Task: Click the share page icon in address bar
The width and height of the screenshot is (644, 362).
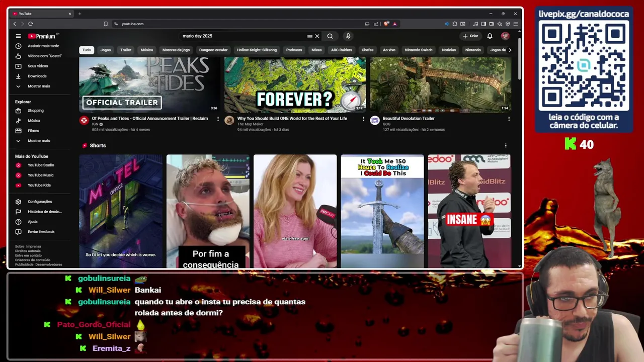Action: (376, 24)
